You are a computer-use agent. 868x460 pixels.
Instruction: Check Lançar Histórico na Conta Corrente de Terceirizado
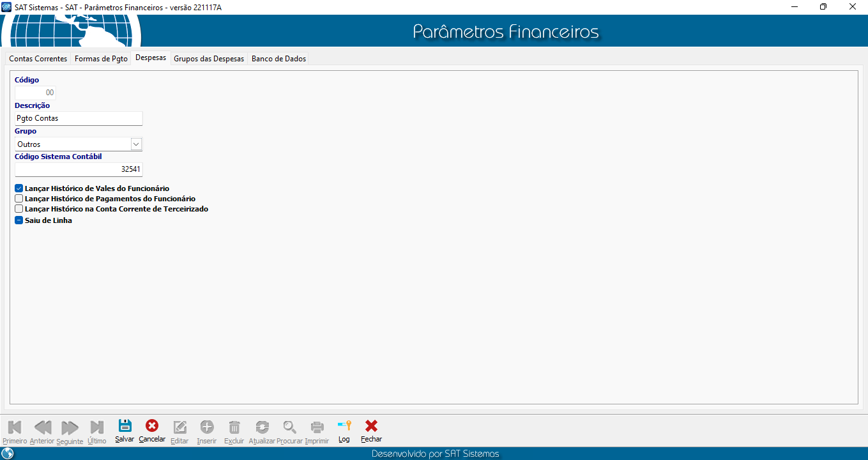coord(19,209)
